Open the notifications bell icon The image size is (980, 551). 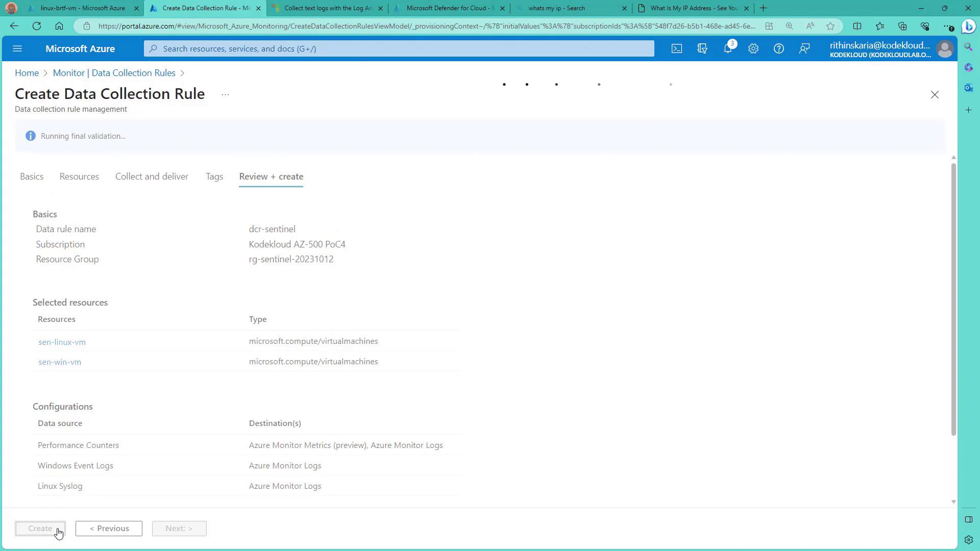(x=728, y=49)
